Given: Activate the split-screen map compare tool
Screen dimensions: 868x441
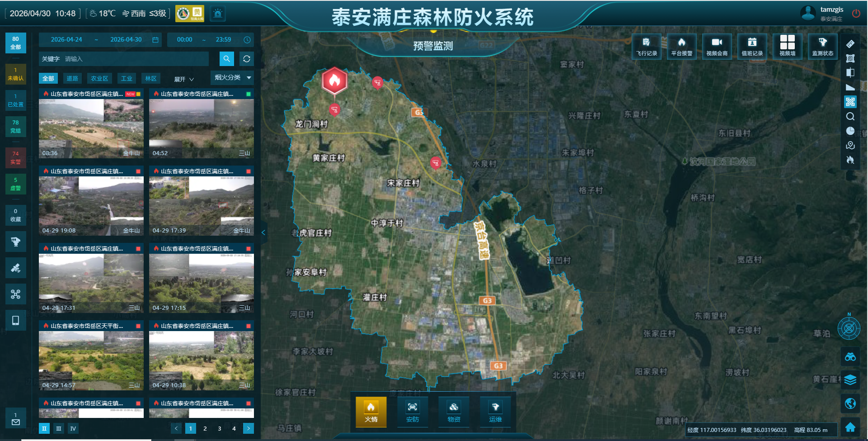Looking at the screenshot, I should (850, 73).
